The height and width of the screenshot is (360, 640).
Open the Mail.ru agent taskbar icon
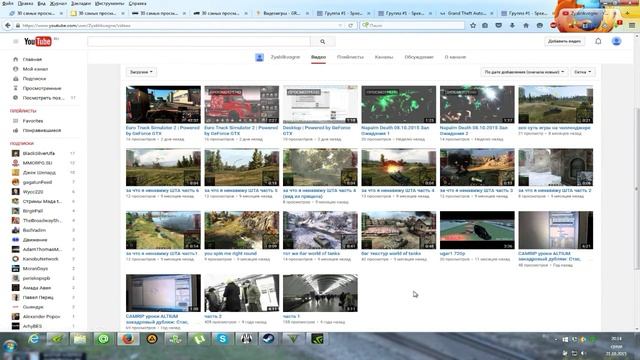point(104,339)
